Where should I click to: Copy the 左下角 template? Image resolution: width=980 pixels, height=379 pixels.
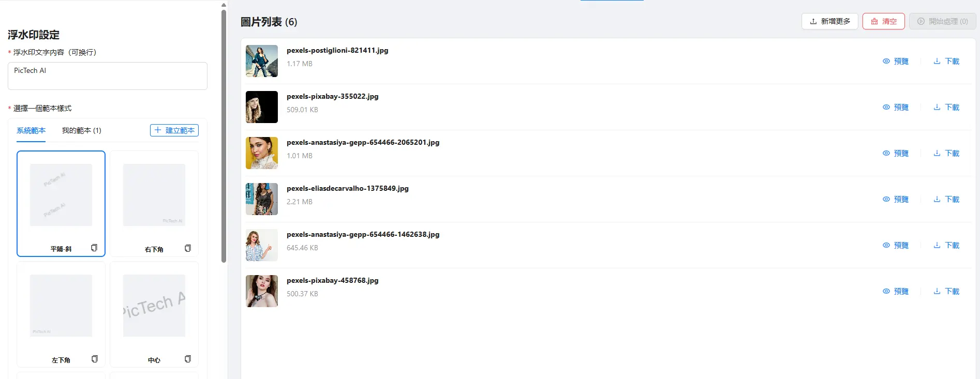pos(95,359)
